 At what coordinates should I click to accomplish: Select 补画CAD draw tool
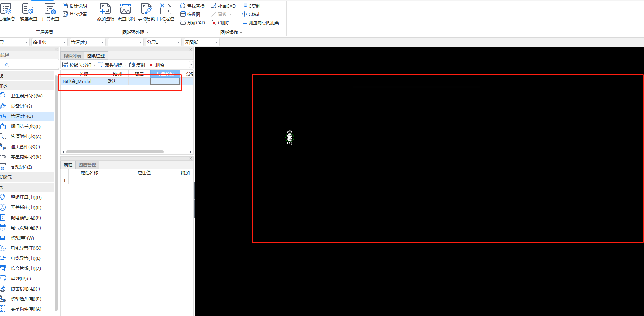223,6
